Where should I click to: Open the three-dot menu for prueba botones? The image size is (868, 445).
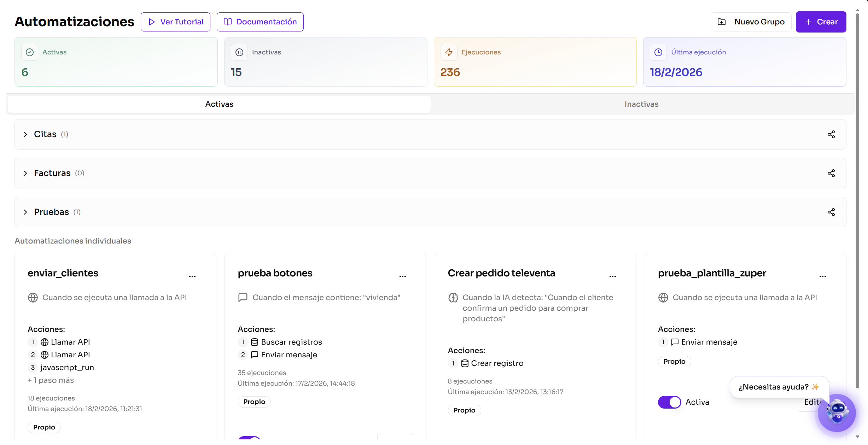402,276
